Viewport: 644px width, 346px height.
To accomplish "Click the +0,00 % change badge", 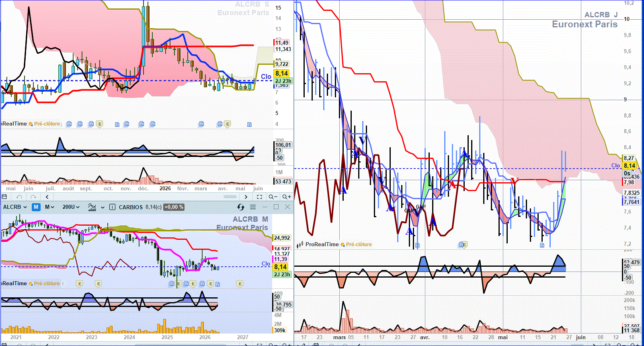I will (x=174, y=207).
